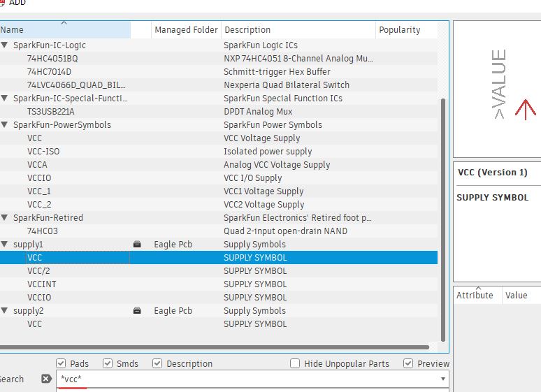541x392 pixels.
Task: Click 'DPDT Analog Mux' description text
Action: [258, 112]
